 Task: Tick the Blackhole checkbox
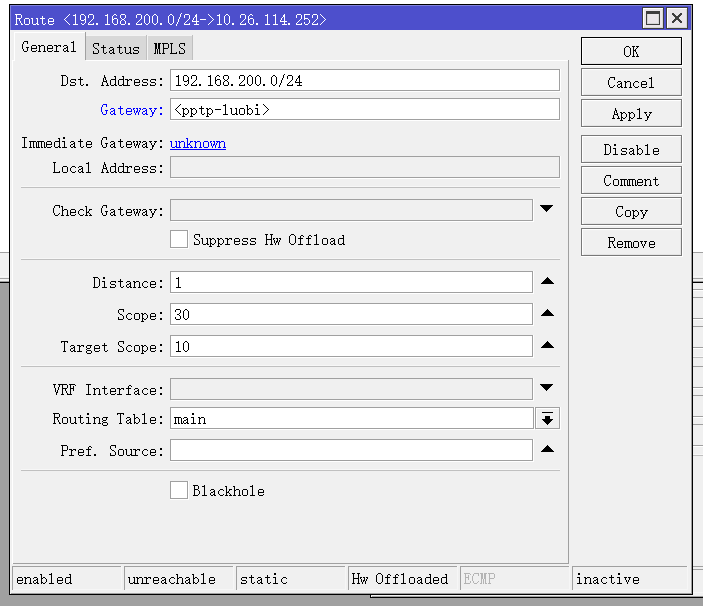pyautogui.click(x=179, y=490)
